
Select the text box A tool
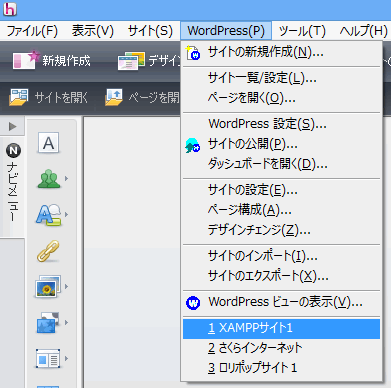coord(48,143)
